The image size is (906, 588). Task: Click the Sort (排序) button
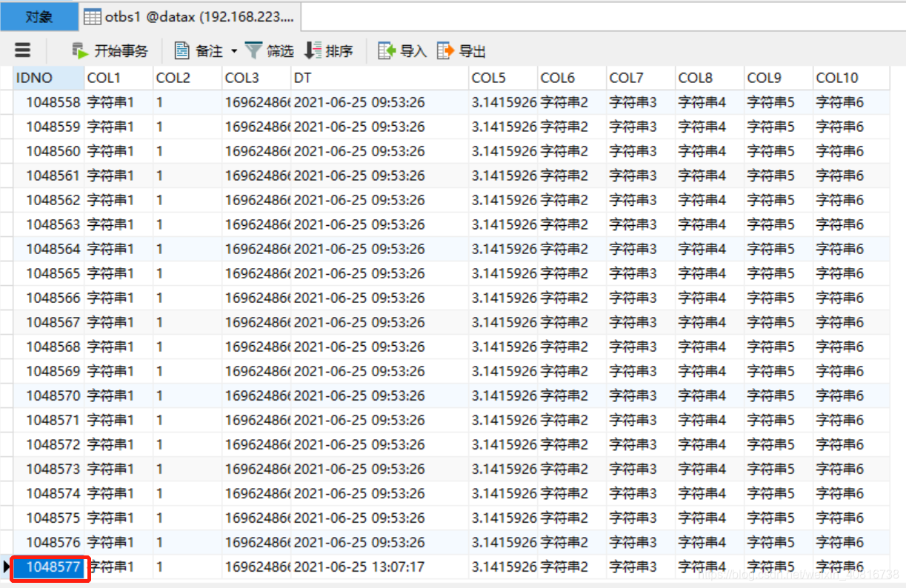[x=329, y=50]
